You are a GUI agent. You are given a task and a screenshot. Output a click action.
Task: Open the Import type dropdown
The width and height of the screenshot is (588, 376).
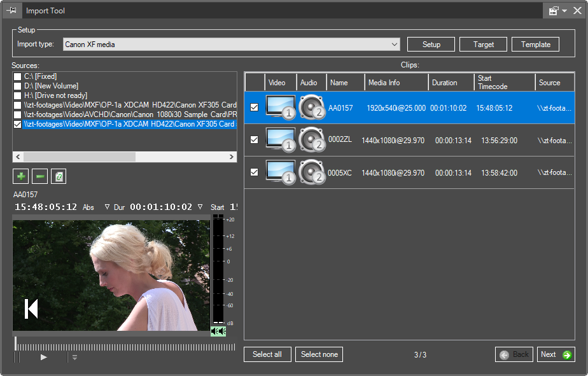[395, 45]
